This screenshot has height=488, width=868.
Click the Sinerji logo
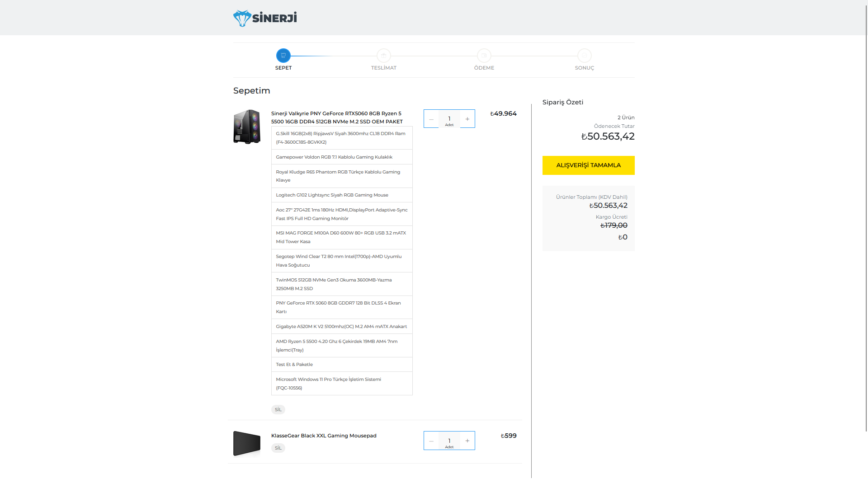tap(265, 18)
